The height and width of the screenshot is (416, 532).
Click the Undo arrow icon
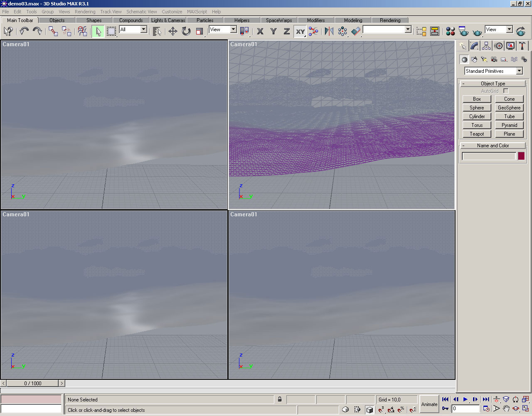[x=24, y=31]
